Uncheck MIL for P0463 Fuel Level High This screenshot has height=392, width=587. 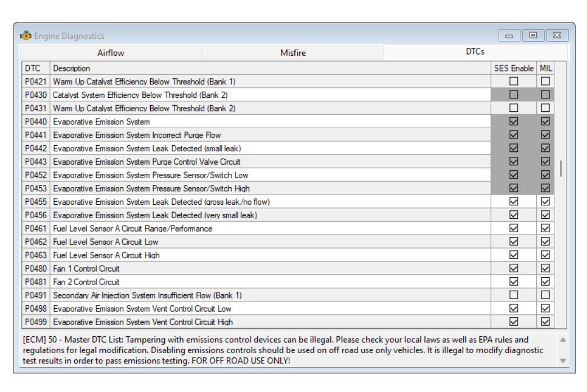pos(545,255)
